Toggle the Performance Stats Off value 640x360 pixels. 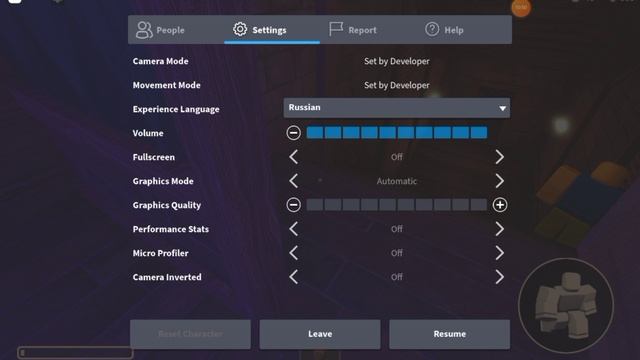point(397,229)
